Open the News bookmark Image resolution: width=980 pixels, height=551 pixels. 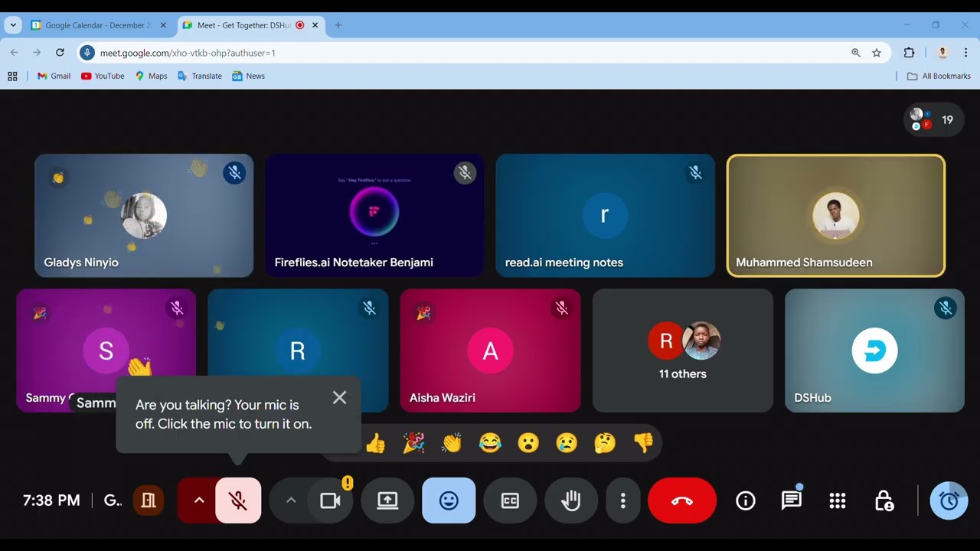click(248, 76)
